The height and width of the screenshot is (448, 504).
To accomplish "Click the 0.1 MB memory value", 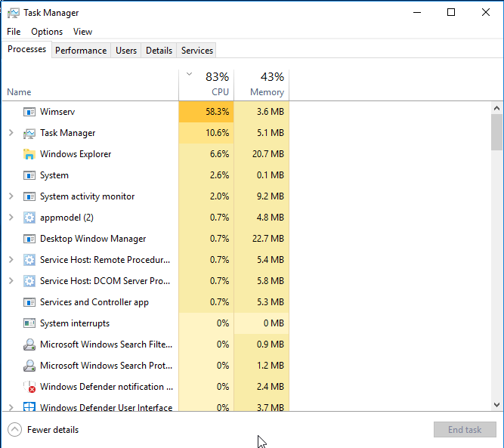I will click(x=271, y=175).
